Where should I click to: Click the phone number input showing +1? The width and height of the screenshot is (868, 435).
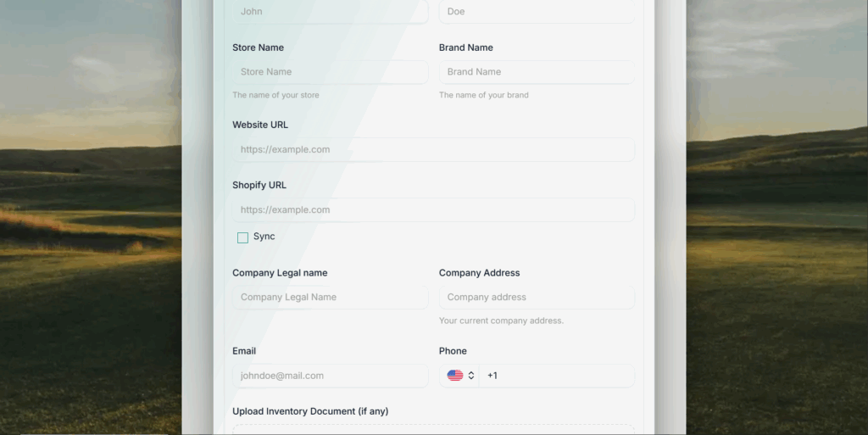[555, 376]
